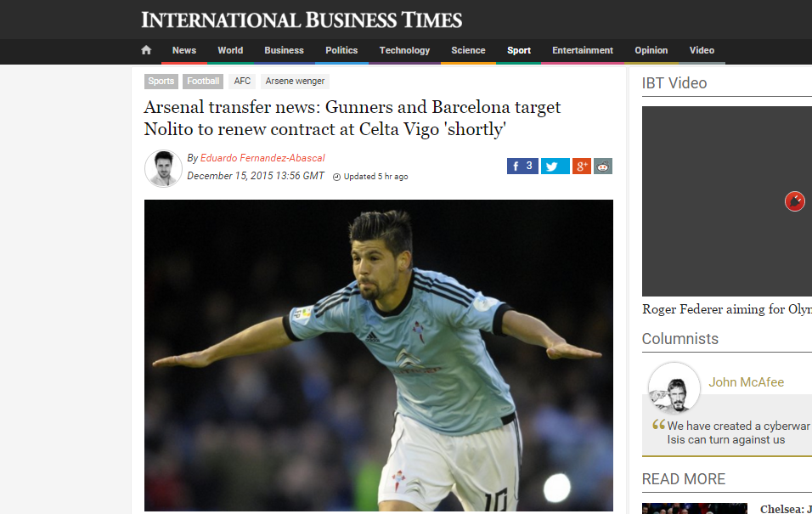Viewport: 812px width, 514px height.
Task: Click the red plugin icon in video player
Action: (795, 201)
